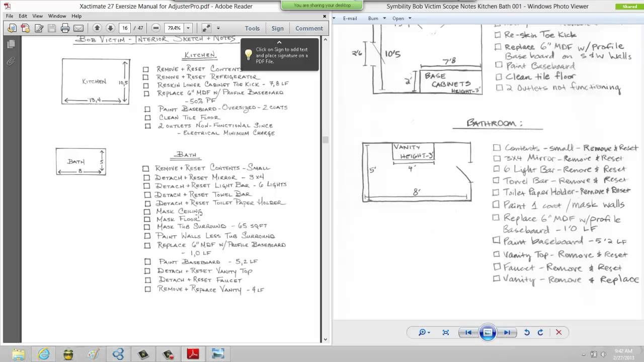Screen dimensions: 644x362
Task: Click the rotate counterclockwise icon in Photo Viewer
Action: pyautogui.click(x=526, y=332)
